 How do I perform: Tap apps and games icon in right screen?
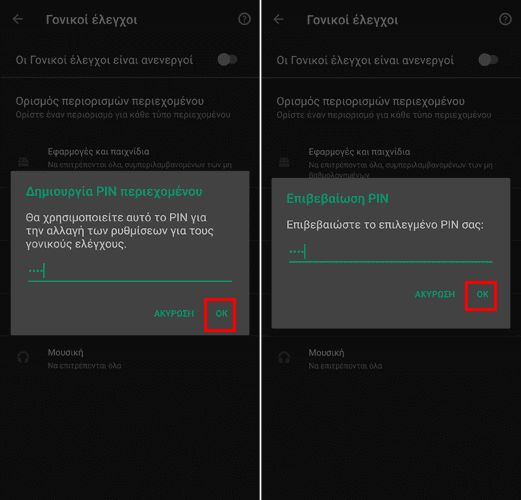[284, 163]
